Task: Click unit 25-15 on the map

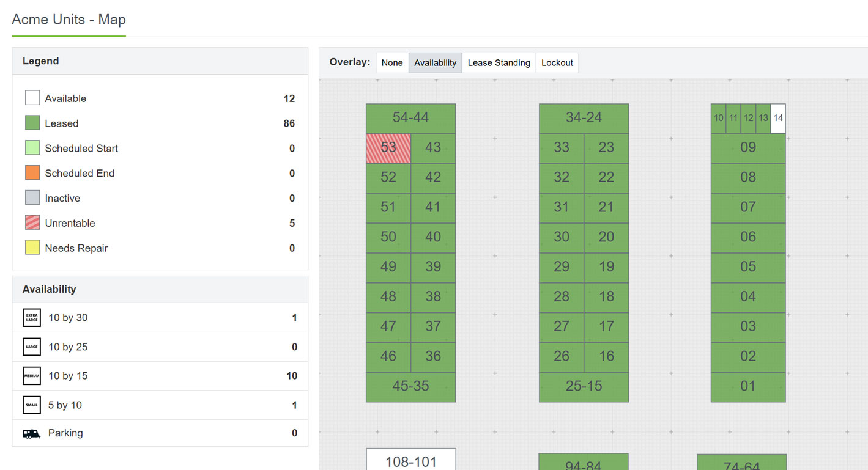Action: (x=584, y=387)
